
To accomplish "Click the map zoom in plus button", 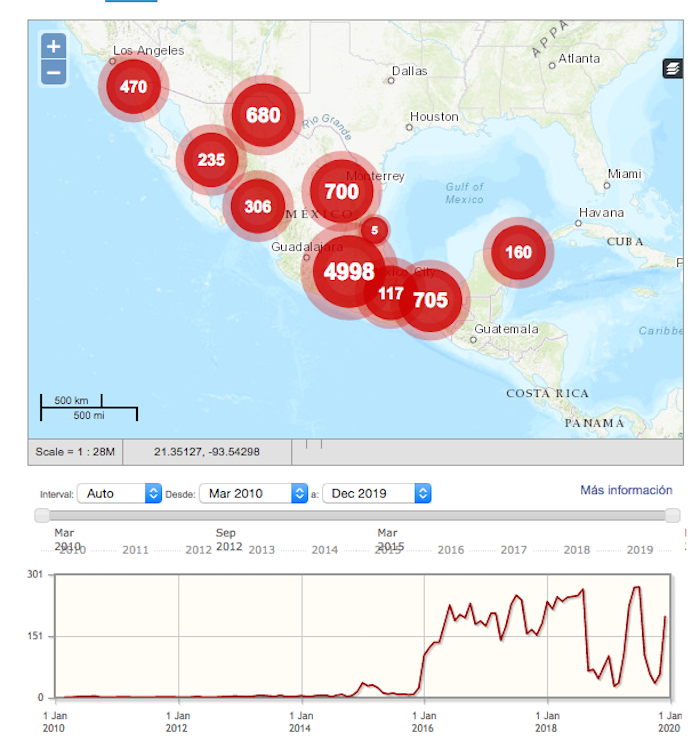I will 54,46.
